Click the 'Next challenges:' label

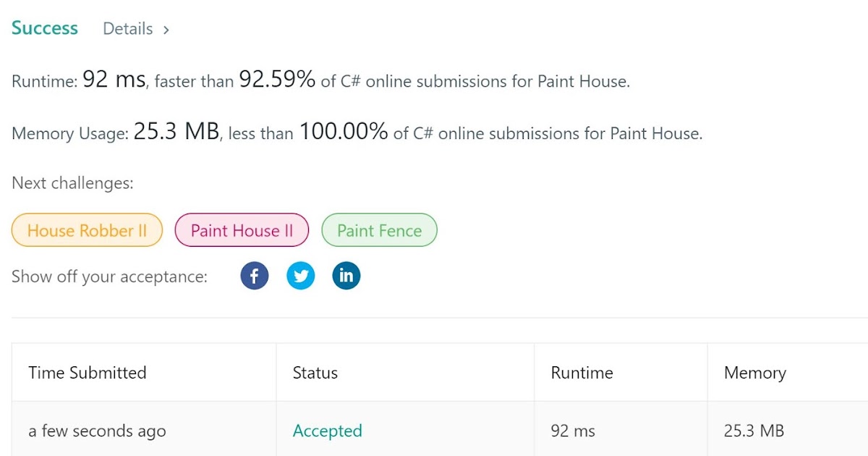(72, 183)
